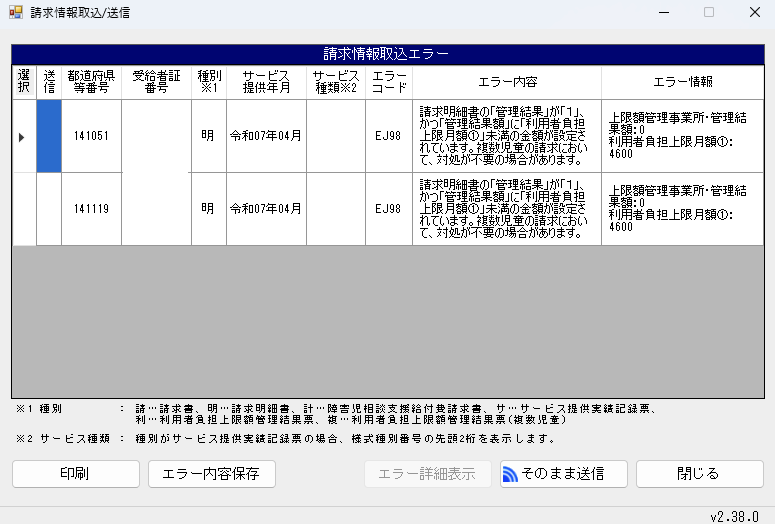Click the blue 送信 cell in 141051 row

tap(49, 136)
